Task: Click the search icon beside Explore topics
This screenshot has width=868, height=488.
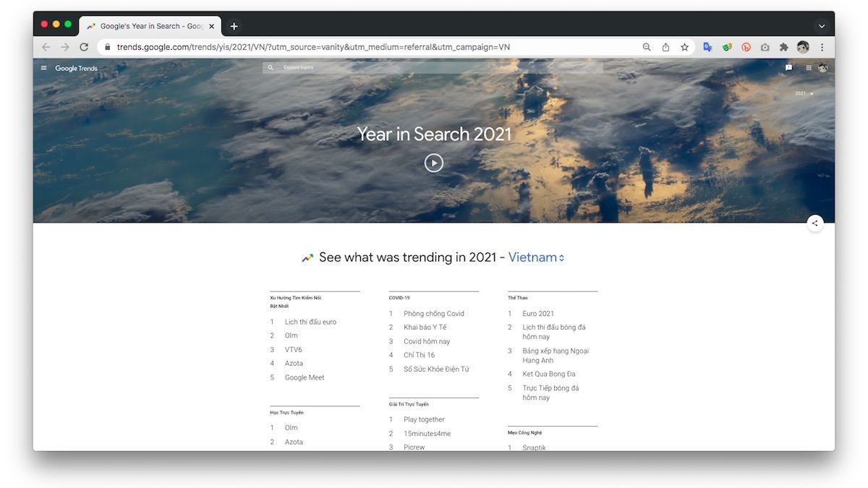Action: [x=271, y=67]
